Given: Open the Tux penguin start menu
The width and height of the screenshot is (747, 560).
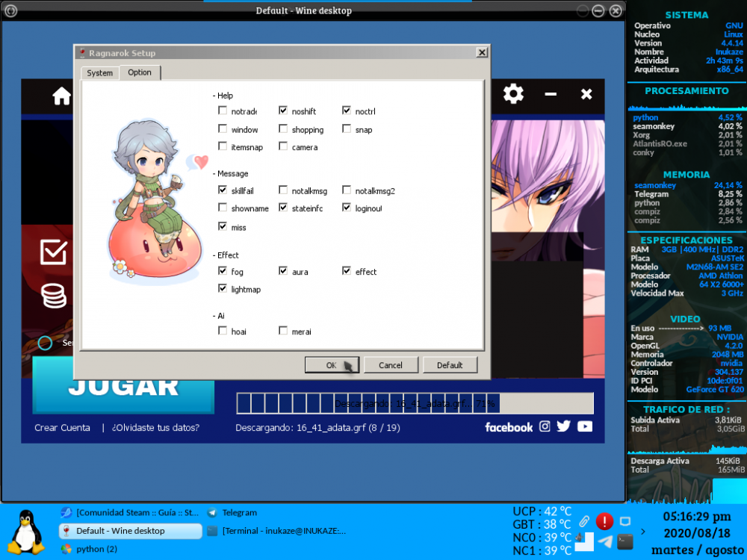Looking at the screenshot, I should (28, 531).
